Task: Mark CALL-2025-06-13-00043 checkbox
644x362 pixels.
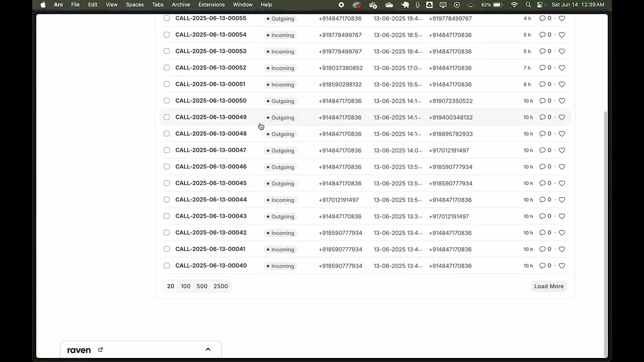Action: (167, 216)
